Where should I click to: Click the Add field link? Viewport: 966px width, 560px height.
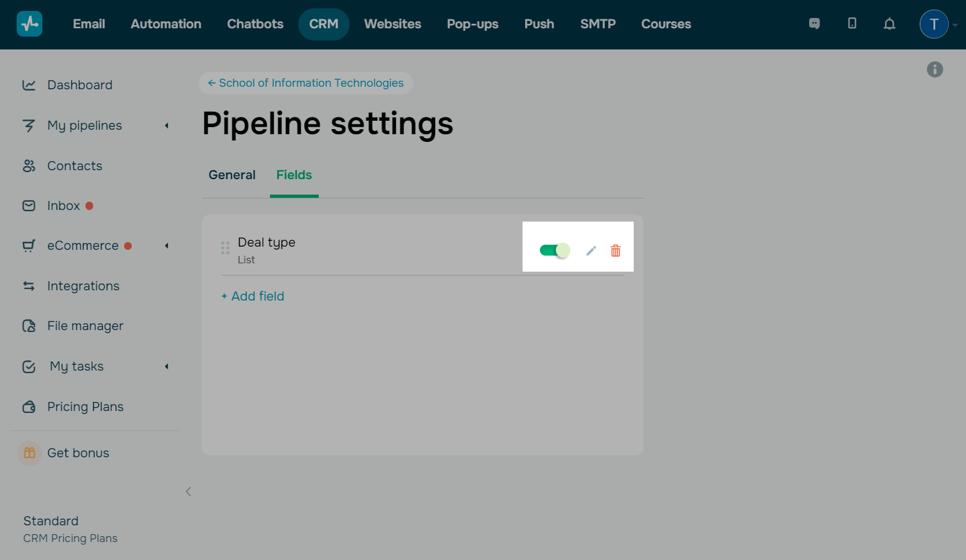(x=253, y=296)
